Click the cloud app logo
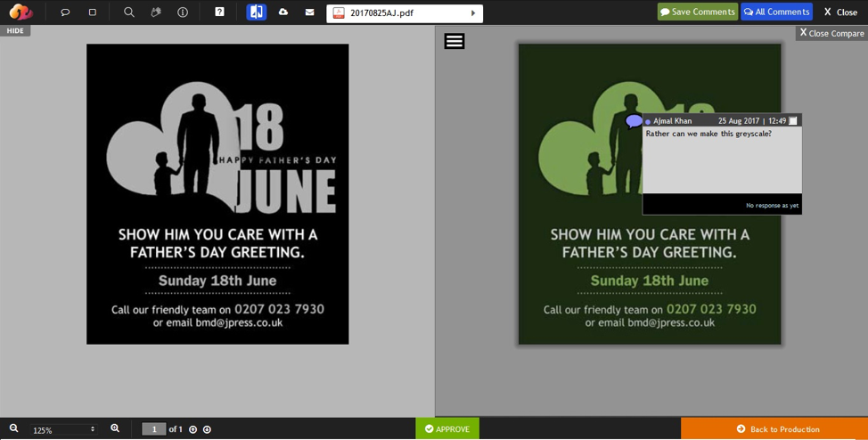Viewport: 868px width, 440px height. [21, 12]
